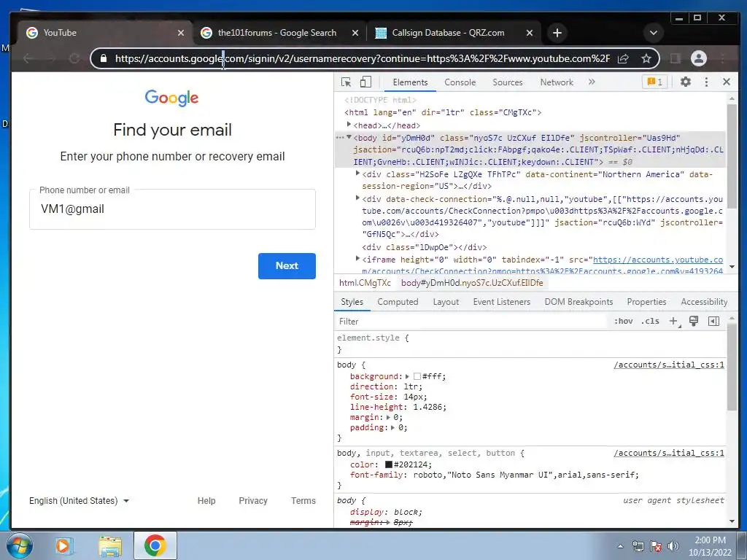Collapse the body element node
Screen dimensions: 747x560
point(349,137)
